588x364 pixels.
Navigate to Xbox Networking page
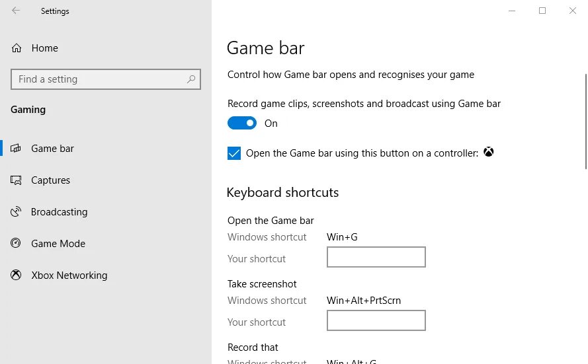click(x=69, y=275)
